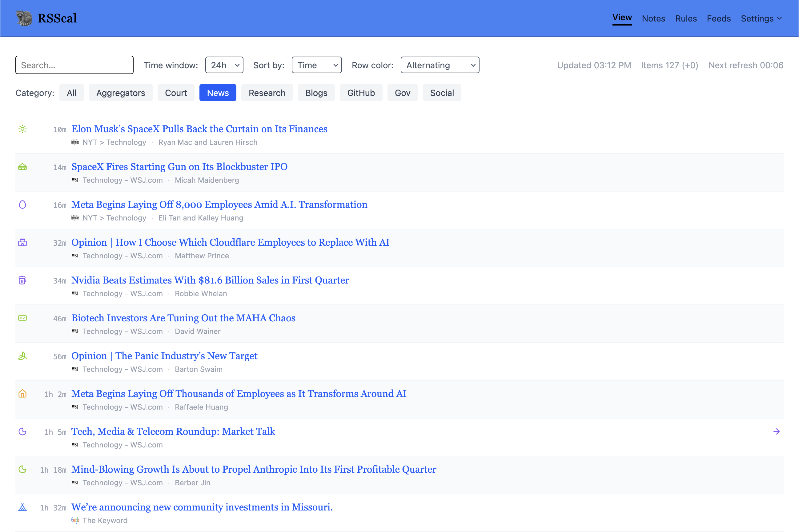Screen dimensions: 799x532
Task: Click the green moon icon beside Anthropic story
Action: [x=22, y=470]
